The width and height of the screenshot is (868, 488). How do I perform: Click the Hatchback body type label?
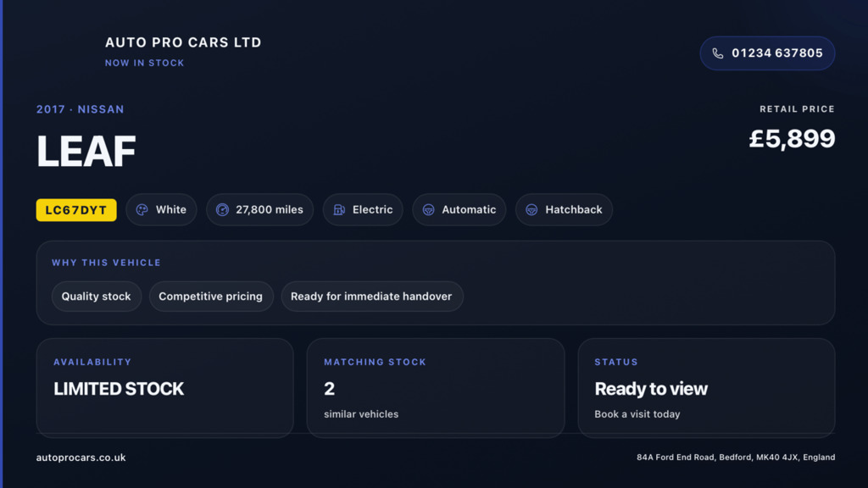574,210
